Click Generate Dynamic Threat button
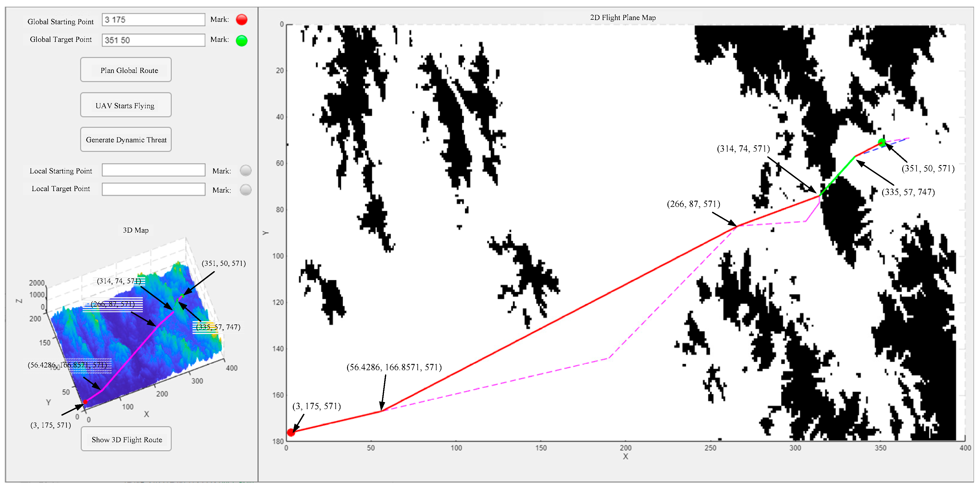Screen dimensions: 980x488 (x=126, y=140)
